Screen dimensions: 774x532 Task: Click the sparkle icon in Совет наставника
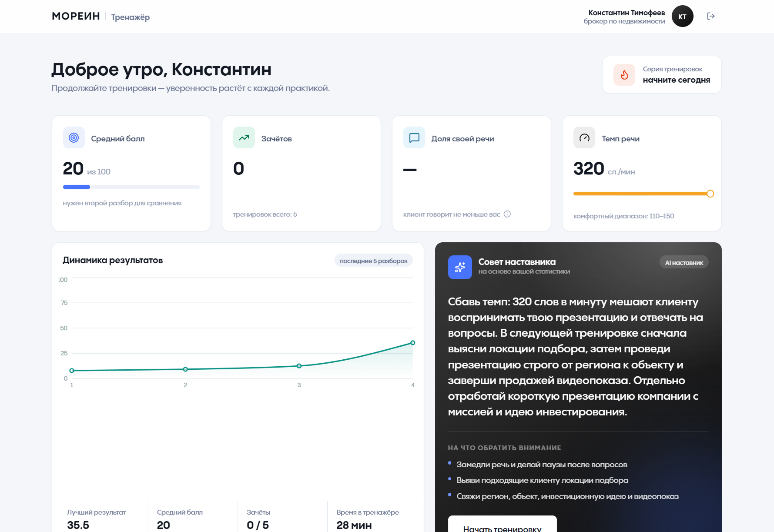460,267
